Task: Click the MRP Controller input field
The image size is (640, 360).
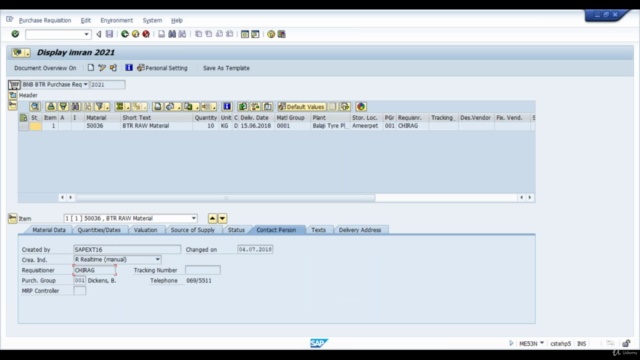Action: (80, 291)
